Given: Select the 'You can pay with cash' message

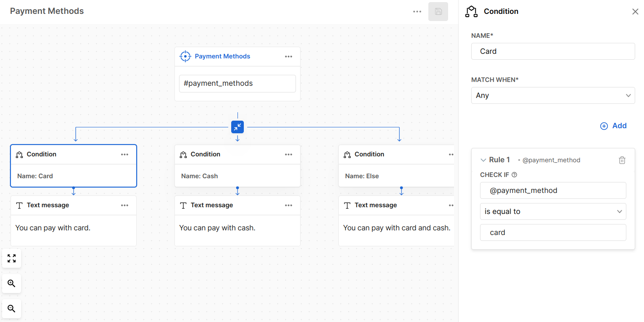Looking at the screenshot, I should point(237,228).
